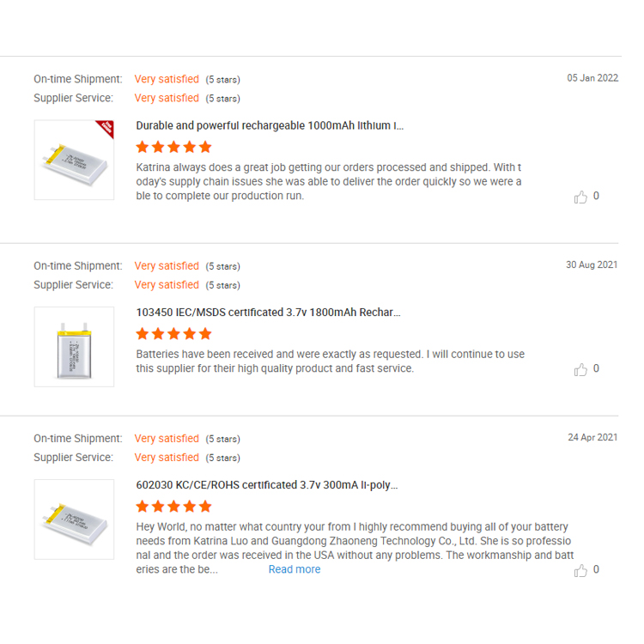Click the star rating above 'Batteries have been received'

click(173, 334)
